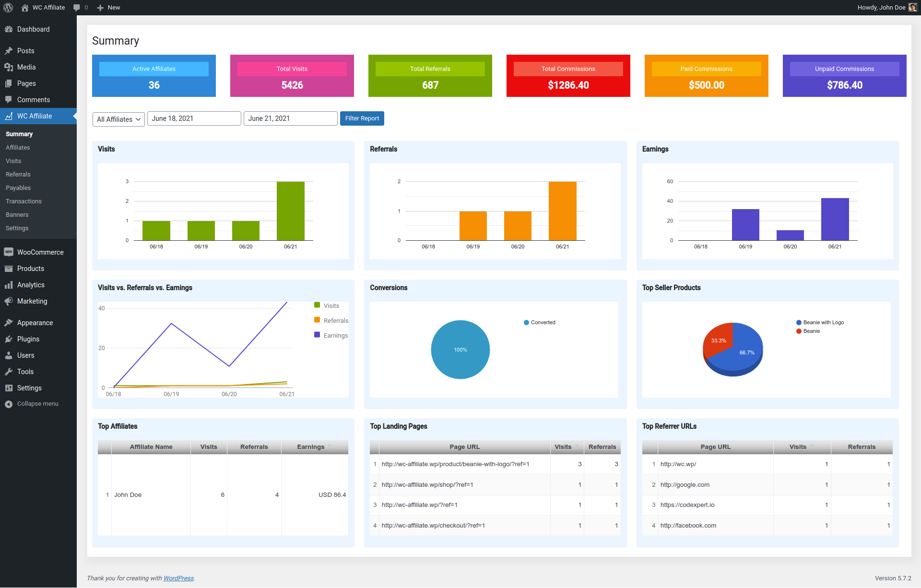921x588 pixels.
Task: Switch to the Referrals submenu item
Action: [18, 174]
